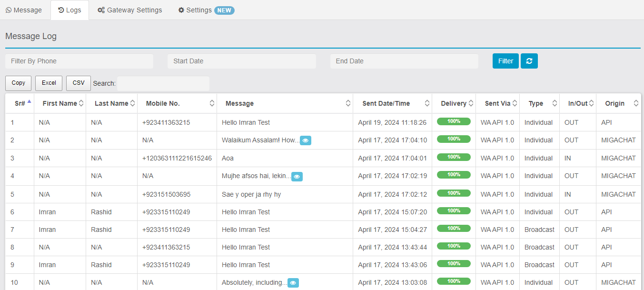This screenshot has height=290, width=644.
Task: Open the Settings tab marked NEW
Action: click(206, 10)
